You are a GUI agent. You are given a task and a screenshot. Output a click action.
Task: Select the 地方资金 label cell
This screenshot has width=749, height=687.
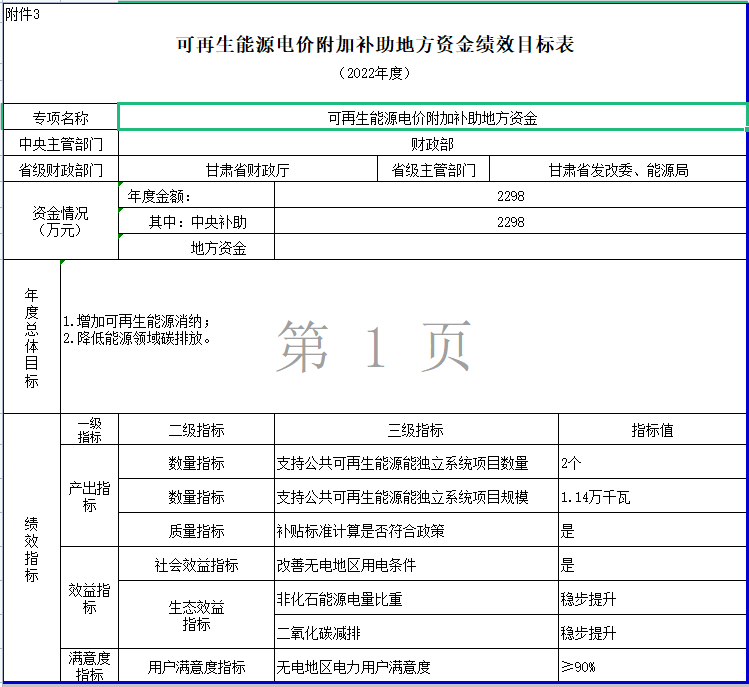[x=196, y=248]
